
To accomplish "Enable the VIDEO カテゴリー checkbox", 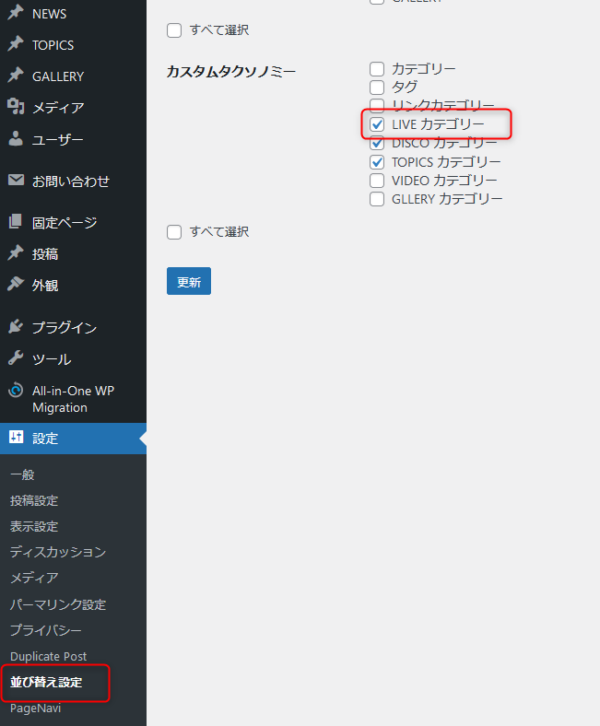I will pyautogui.click(x=377, y=180).
